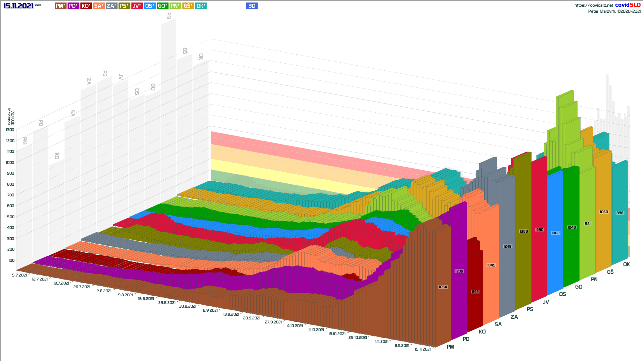Select the blue OS* legend swatch

150,6
